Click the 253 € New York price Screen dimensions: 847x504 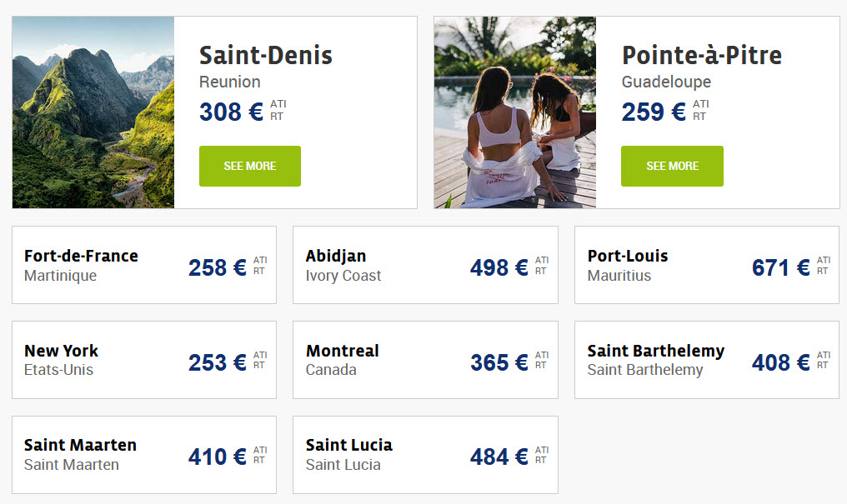[x=217, y=362]
